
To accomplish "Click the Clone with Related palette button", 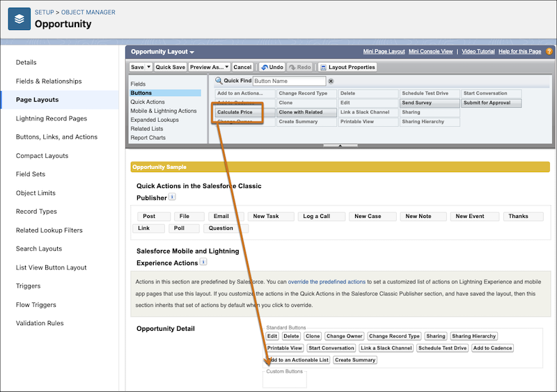I will (x=306, y=112).
